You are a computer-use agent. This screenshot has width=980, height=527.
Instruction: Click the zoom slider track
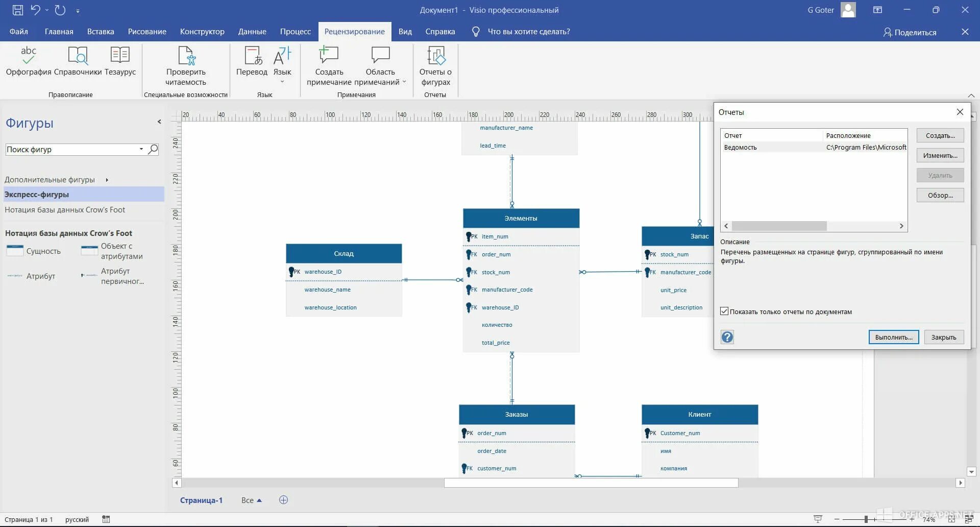pos(874,519)
